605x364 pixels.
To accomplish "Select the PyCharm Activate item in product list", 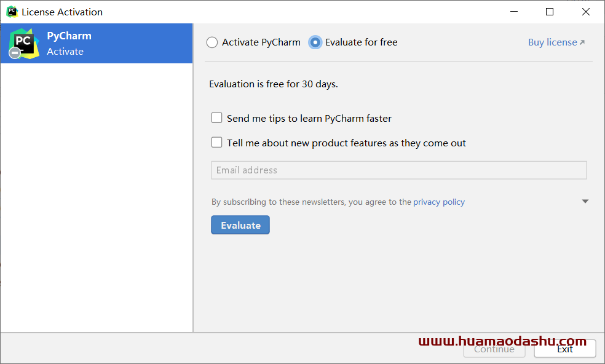I will click(x=97, y=43).
